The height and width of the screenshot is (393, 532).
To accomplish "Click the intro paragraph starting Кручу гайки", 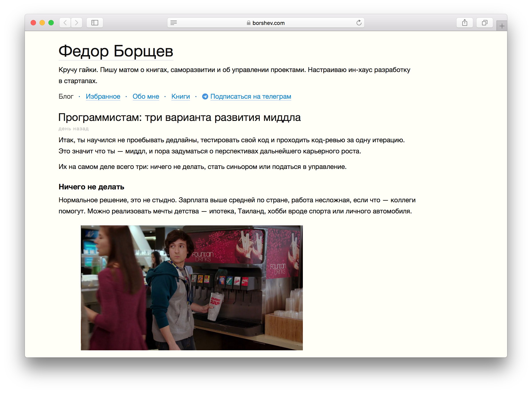I will click(x=234, y=75).
